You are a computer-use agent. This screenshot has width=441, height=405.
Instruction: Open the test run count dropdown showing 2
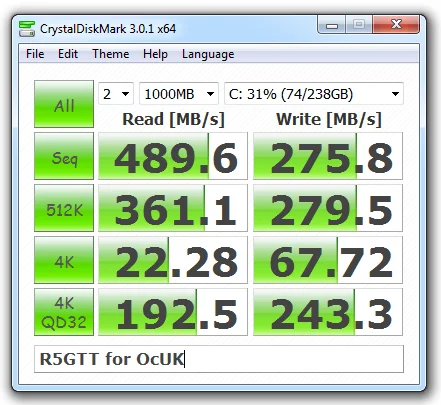coord(116,94)
